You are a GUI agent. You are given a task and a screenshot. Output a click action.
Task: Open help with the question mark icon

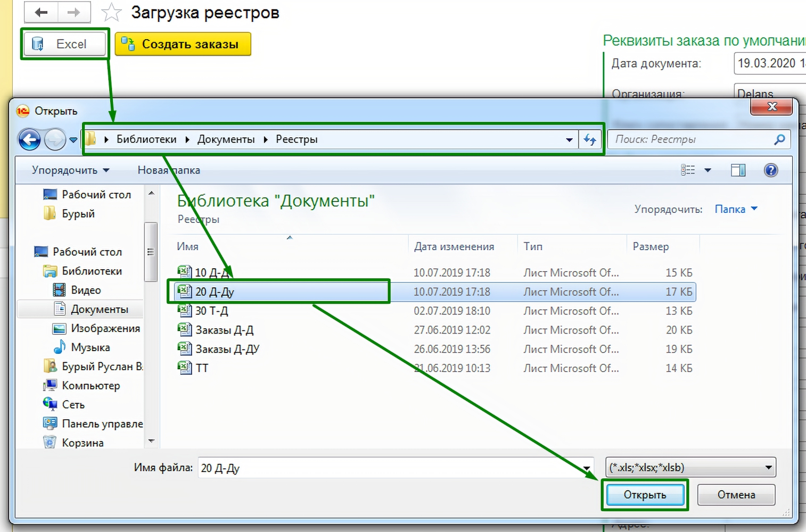(771, 170)
